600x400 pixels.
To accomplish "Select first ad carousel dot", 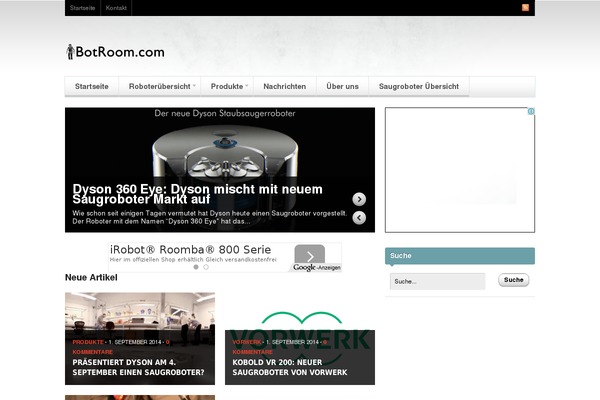I will (196, 267).
